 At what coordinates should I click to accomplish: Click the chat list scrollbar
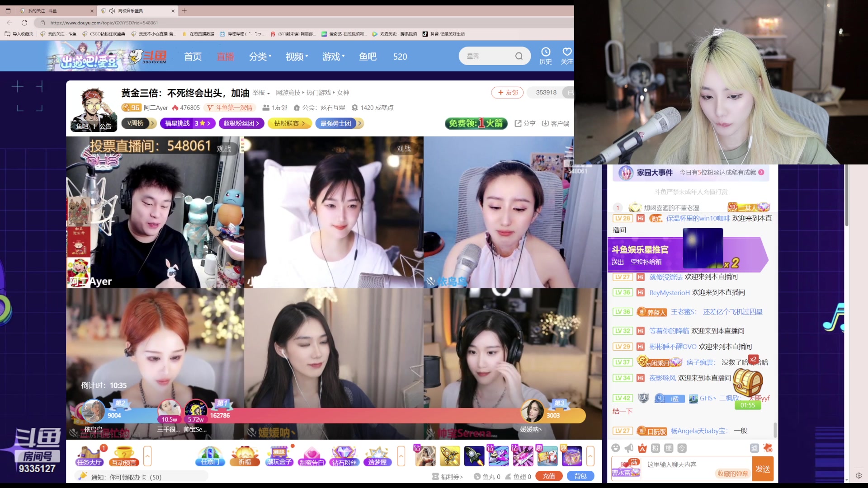tap(776, 429)
